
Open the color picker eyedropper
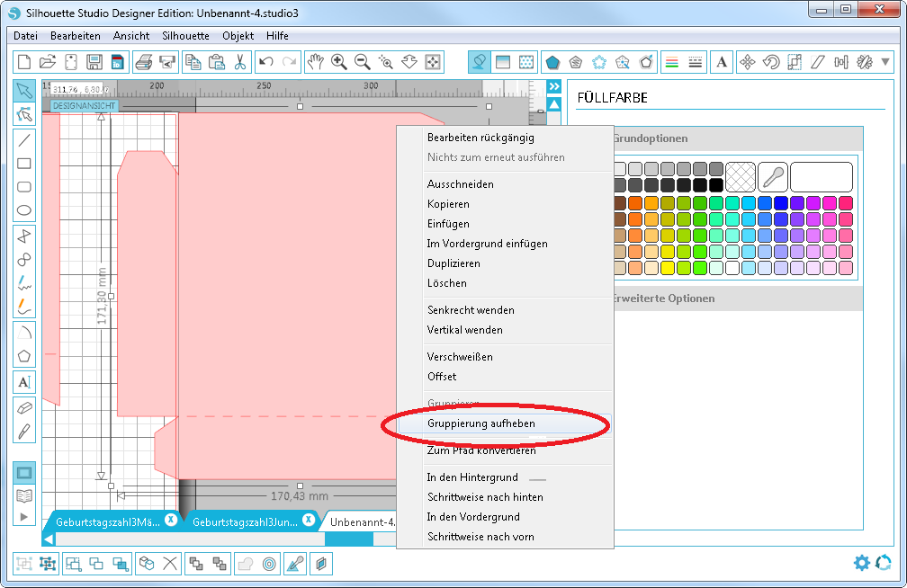(772, 176)
